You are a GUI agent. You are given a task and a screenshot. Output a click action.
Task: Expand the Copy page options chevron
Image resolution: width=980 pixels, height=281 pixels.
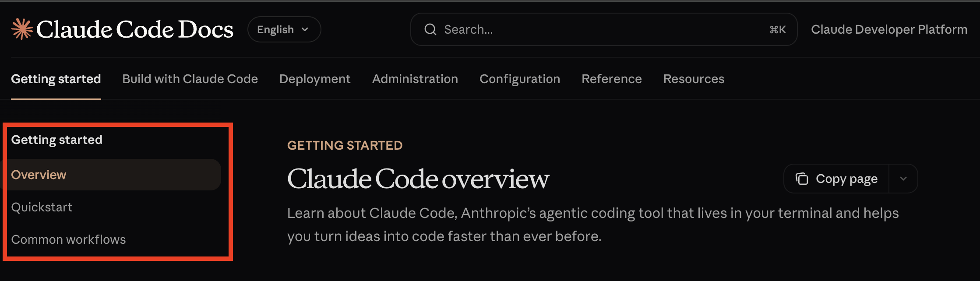903,179
